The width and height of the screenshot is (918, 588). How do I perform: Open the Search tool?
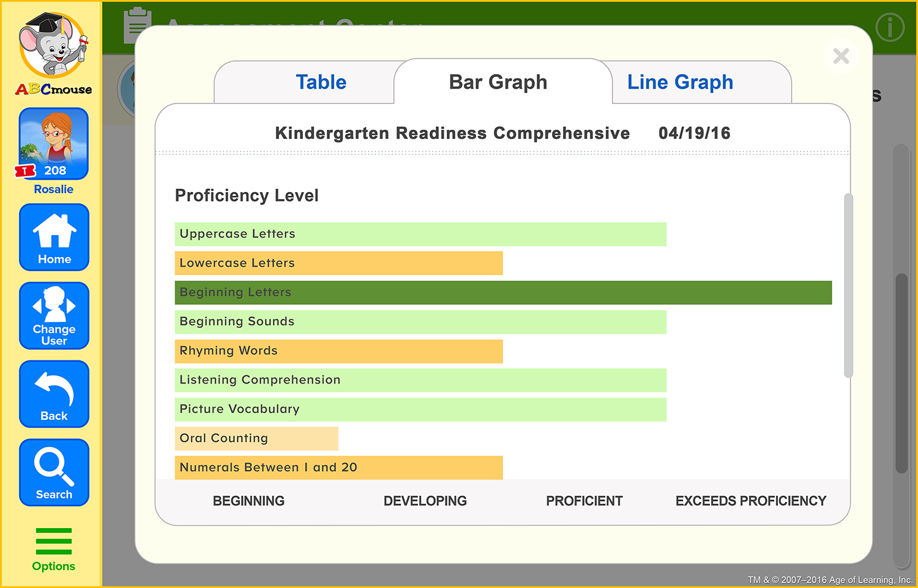54,472
